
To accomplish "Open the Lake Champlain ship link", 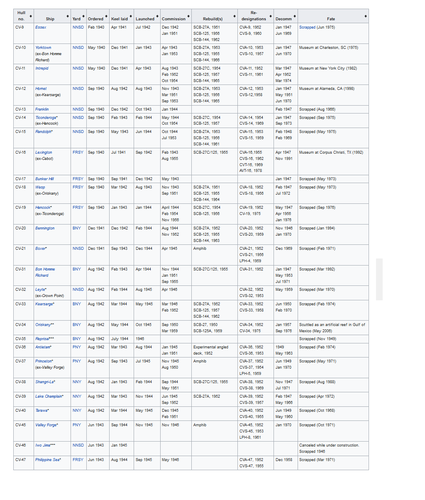I will click(x=49, y=396).
